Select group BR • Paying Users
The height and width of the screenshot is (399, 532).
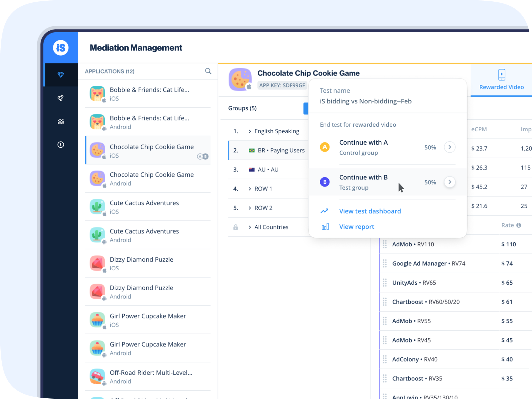click(x=268, y=150)
